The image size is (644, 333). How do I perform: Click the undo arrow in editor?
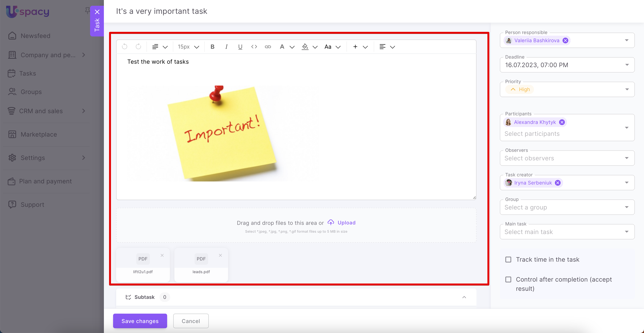coord(125,47)
